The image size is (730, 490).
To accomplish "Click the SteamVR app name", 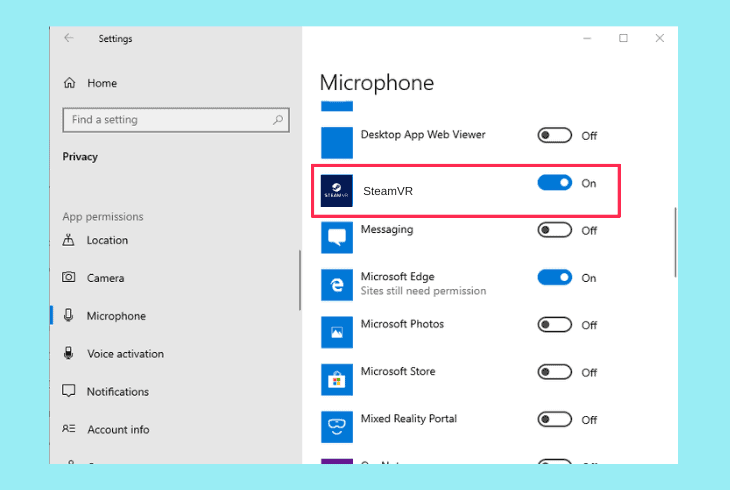I will tap(388, 191).
